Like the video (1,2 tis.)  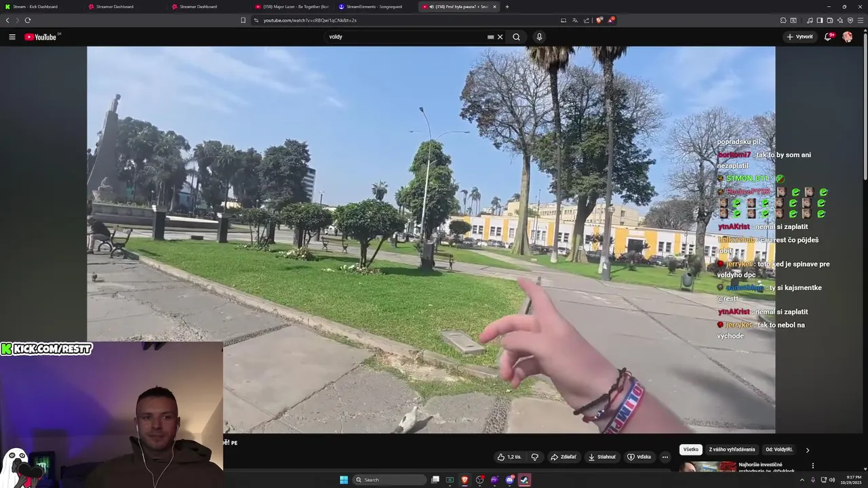(x=509, y=457)
